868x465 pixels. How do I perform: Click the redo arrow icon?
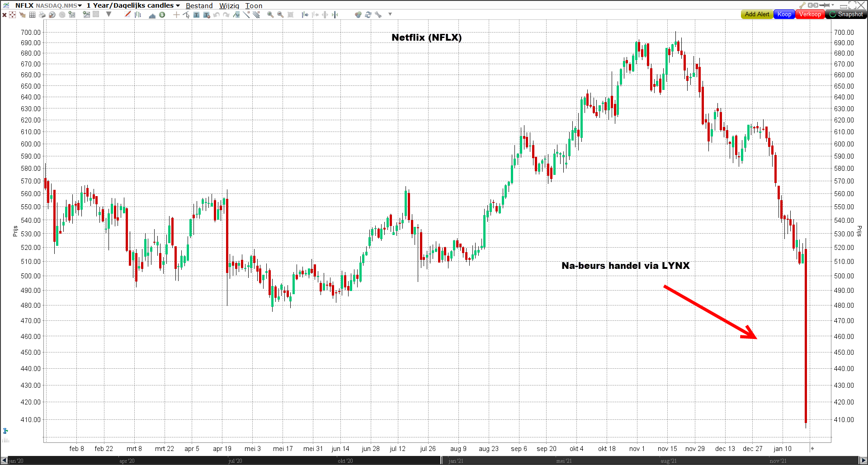point(226,14)
